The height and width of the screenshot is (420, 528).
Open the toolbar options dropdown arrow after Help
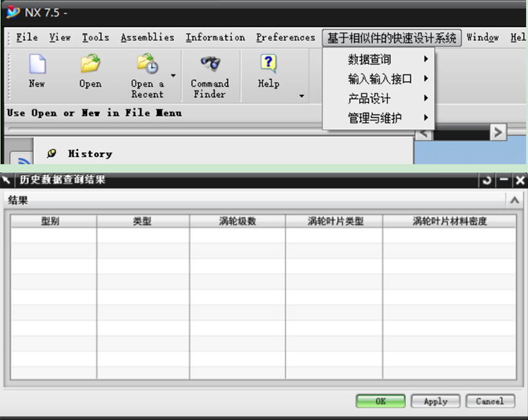click(302, 96)
